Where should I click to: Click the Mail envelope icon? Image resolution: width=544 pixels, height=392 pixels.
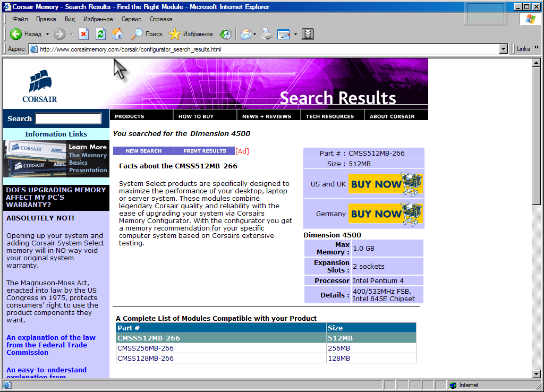245,34
